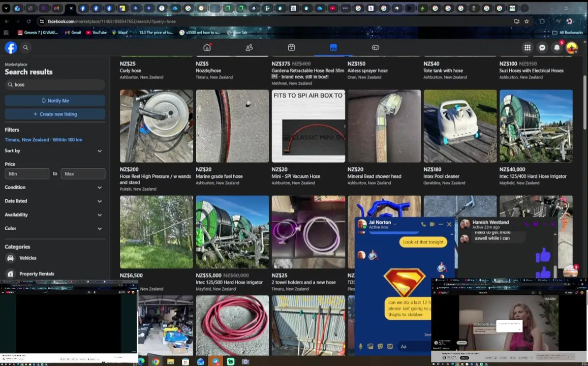Open Jai Norton chat settings chevron
The image size is (588, 366).
coord(395,224)
